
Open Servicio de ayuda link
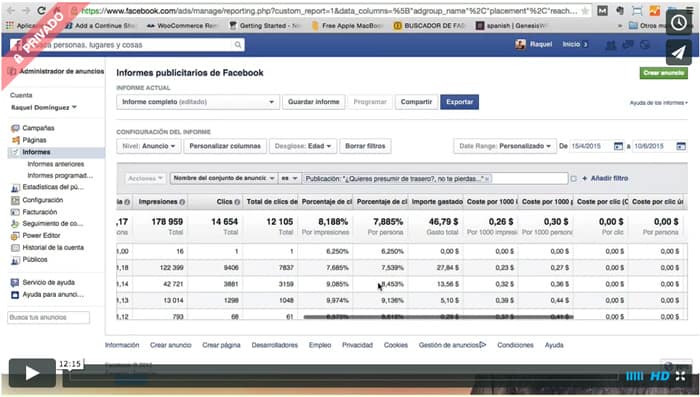pyautogui.click(x=49, y=283)
